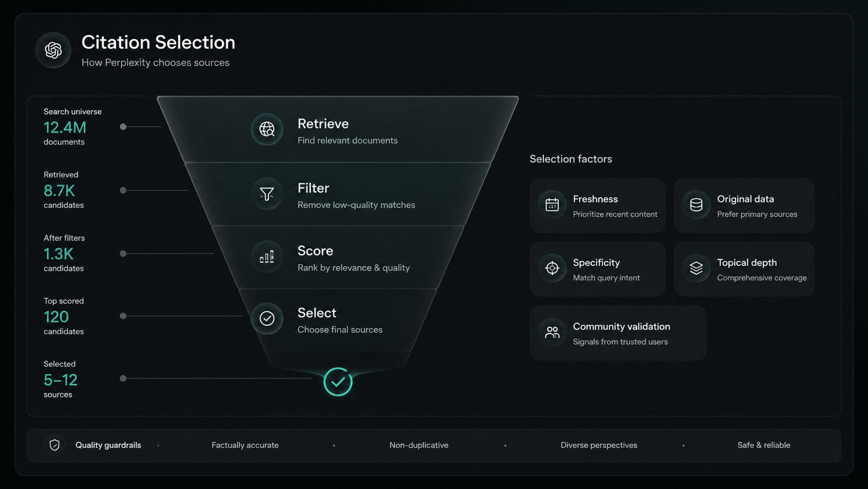The height and width of the screenshot is (489, 868).
Task: Open the Topical depth factor card
Action: click(744, 269)
